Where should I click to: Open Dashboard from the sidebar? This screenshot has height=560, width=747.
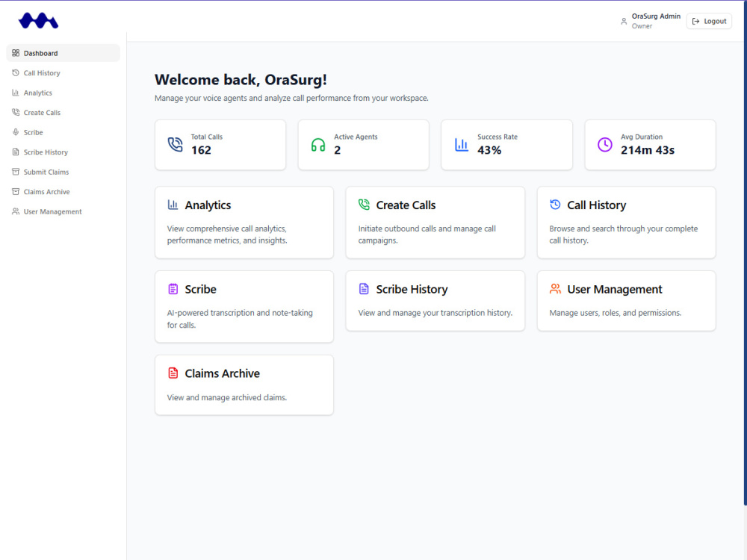[63, 53]
